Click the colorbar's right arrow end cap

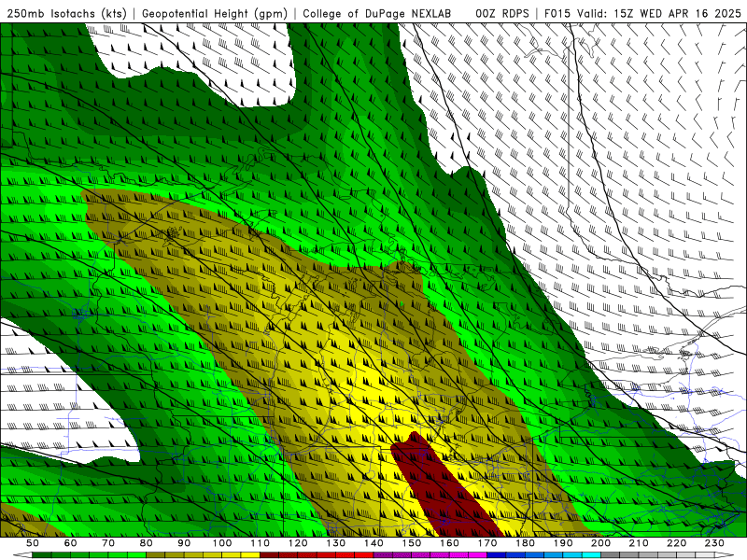point(725,555)
